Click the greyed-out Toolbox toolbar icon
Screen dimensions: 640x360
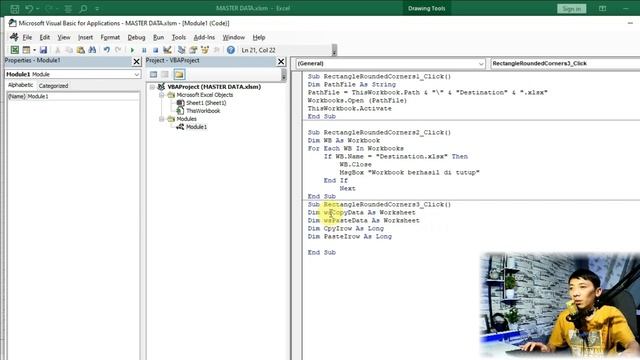(x=216, y=50)
